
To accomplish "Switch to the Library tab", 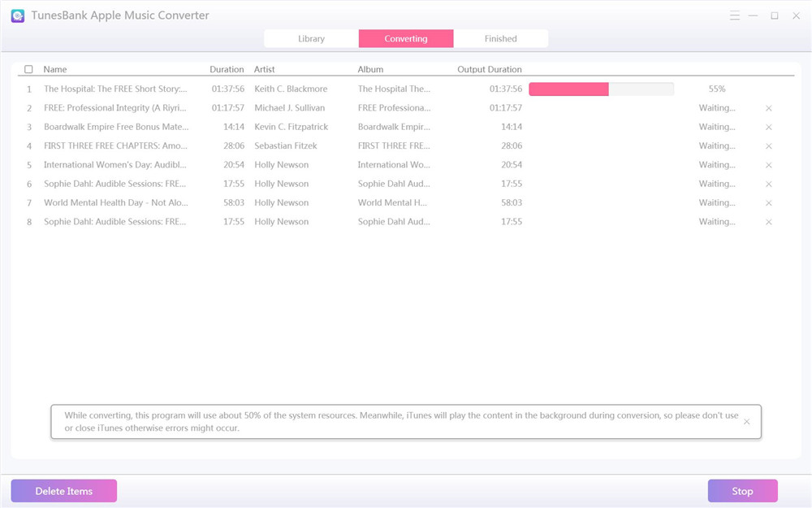I will pos(311,38).
